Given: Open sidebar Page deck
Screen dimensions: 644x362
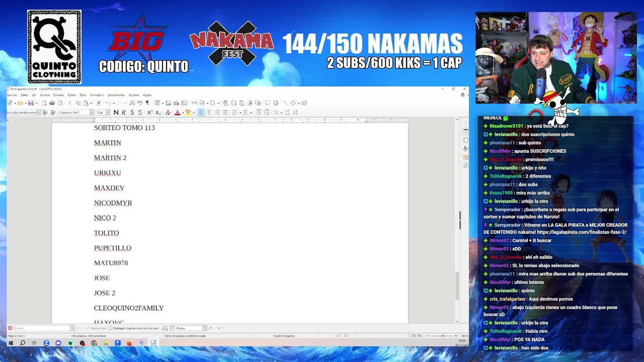Looking at the screenshot, I should point(465,140).
